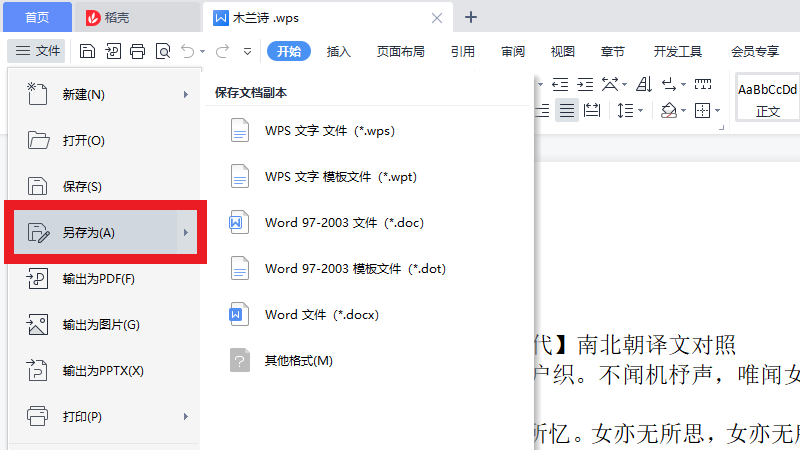This screenshot has width=800, height=450.
Task: Select Word 文件 (*.docx) save format
Action: tap(321, 314)
